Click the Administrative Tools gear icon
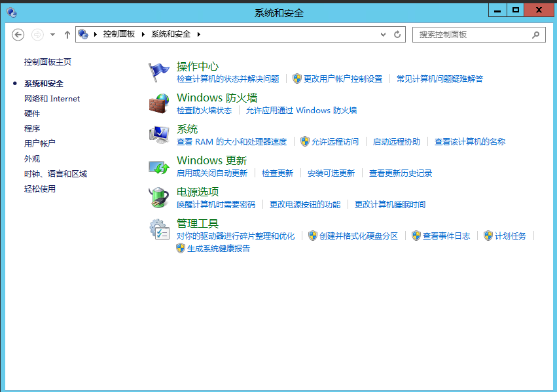Screen dimensions: 557x392 coord(159,229)
